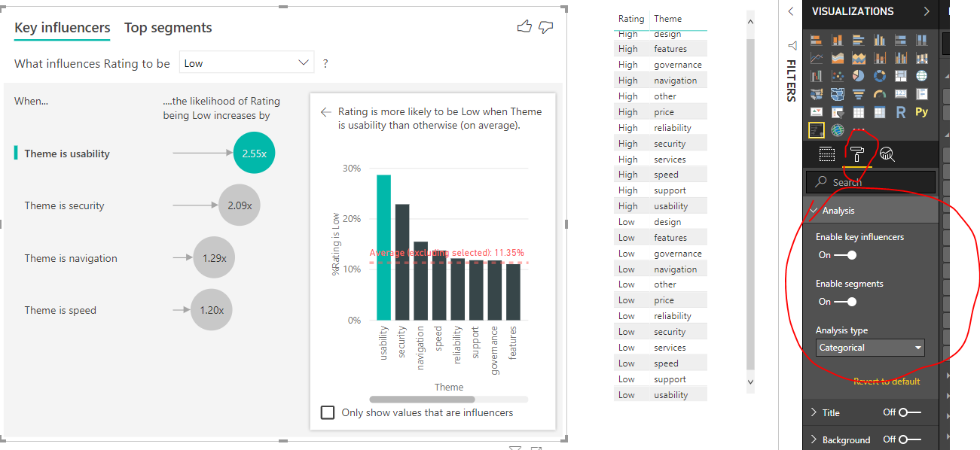980x450 pixels.
Task: Select the clustered column chart visual
Action: point(880,40)
